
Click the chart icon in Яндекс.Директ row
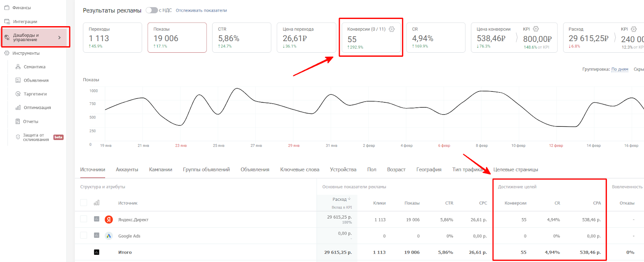pos(97,219)
